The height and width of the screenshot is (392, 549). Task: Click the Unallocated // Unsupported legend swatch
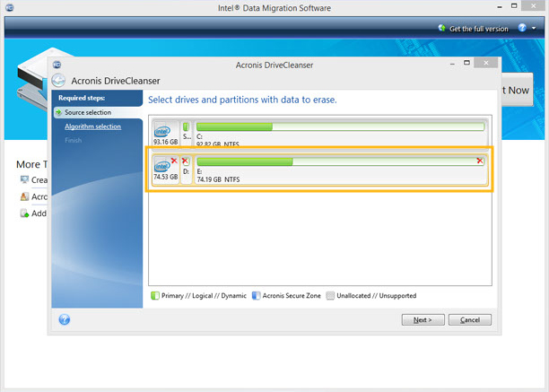[330, 296]
